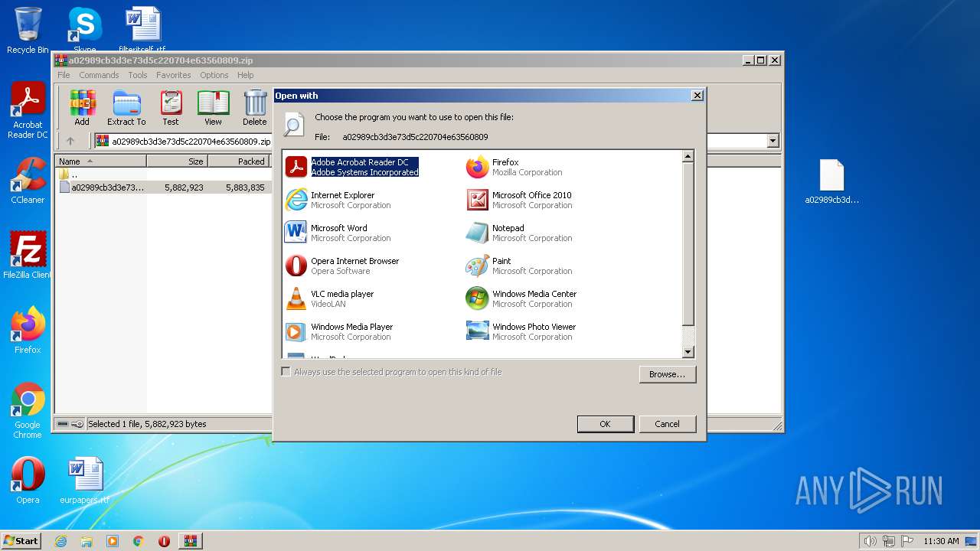This screenshot has height=551, width=980.
Task: Open Opera desktop shortcut
Action: click(28, 480)
